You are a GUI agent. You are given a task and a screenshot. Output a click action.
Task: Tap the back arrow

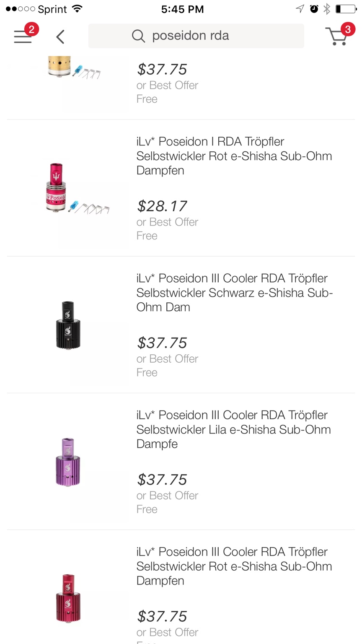60,36
